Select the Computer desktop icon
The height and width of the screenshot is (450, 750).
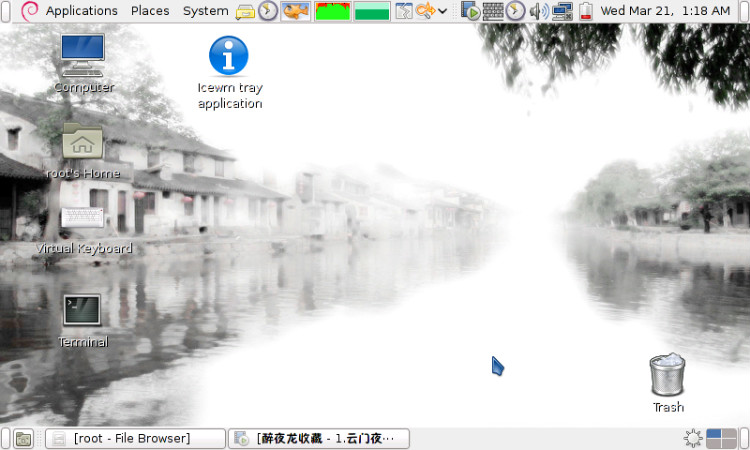[83, 63]
